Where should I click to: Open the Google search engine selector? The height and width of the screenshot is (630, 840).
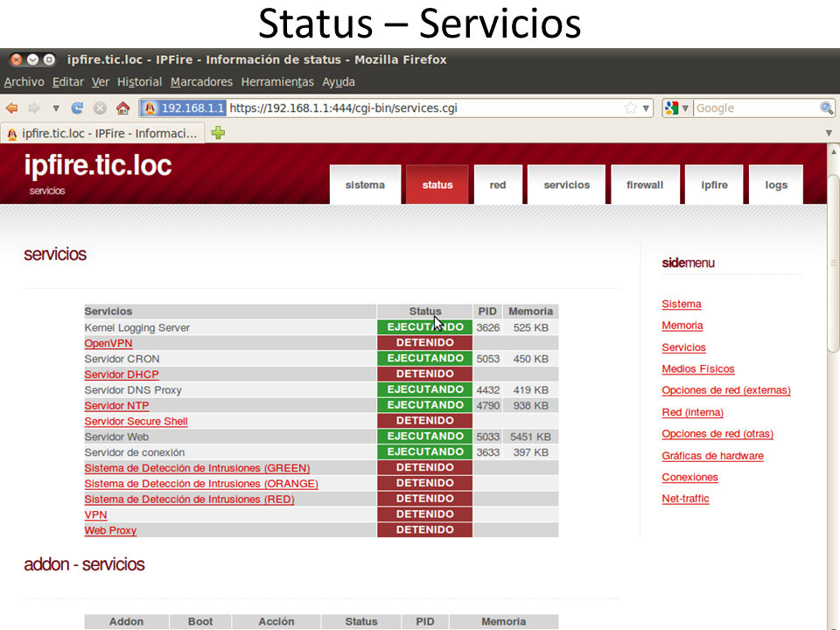pos(677,108)
